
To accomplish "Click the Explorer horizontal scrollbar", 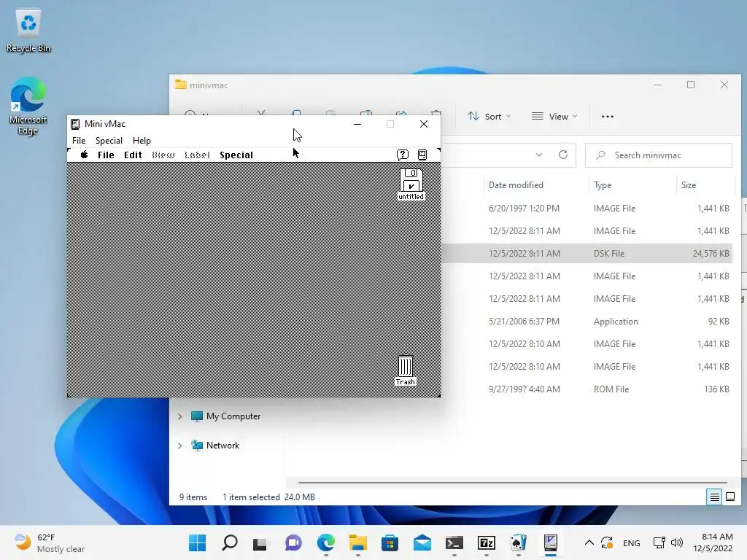I will [513, 483].
